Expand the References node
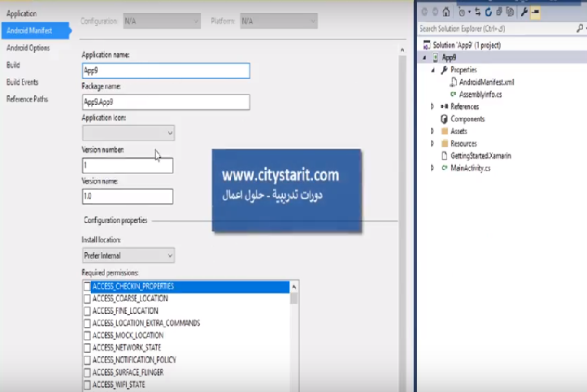 433,107
